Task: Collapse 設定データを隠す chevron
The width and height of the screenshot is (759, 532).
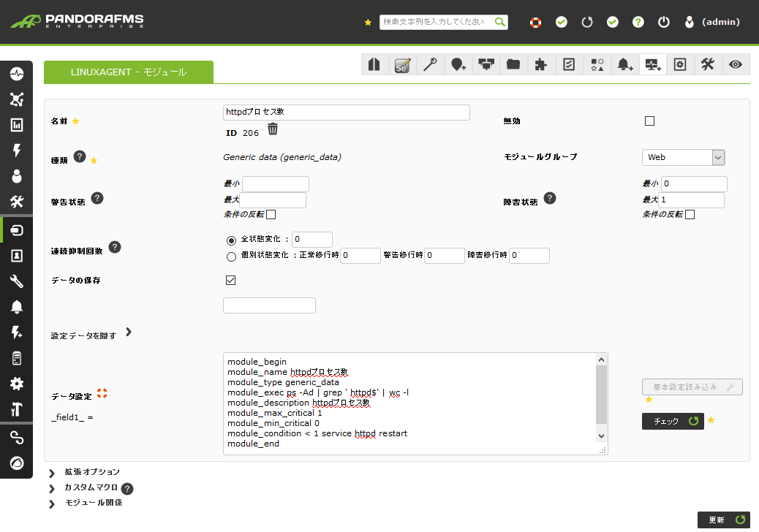Action: [x=128, y=332]
